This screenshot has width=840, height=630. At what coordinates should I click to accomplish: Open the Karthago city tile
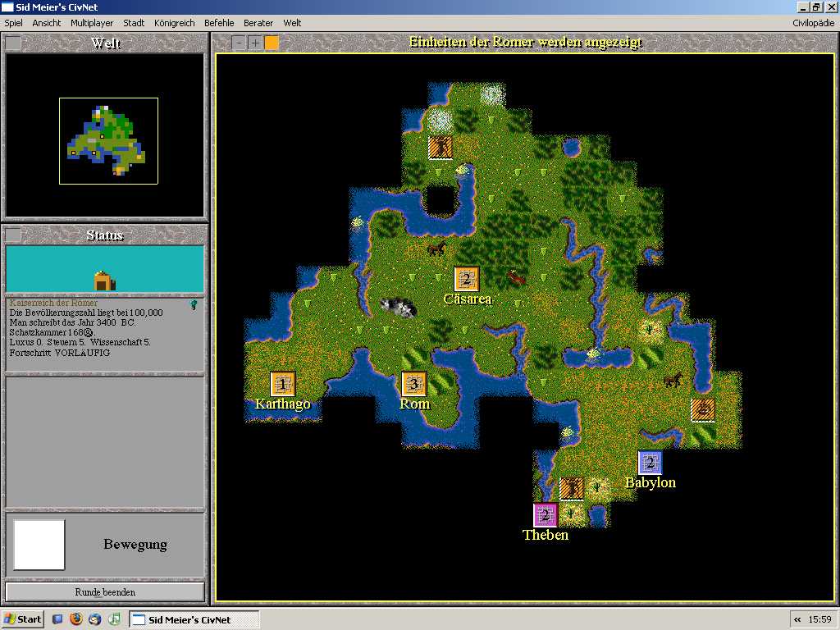(x=283, y=384)
